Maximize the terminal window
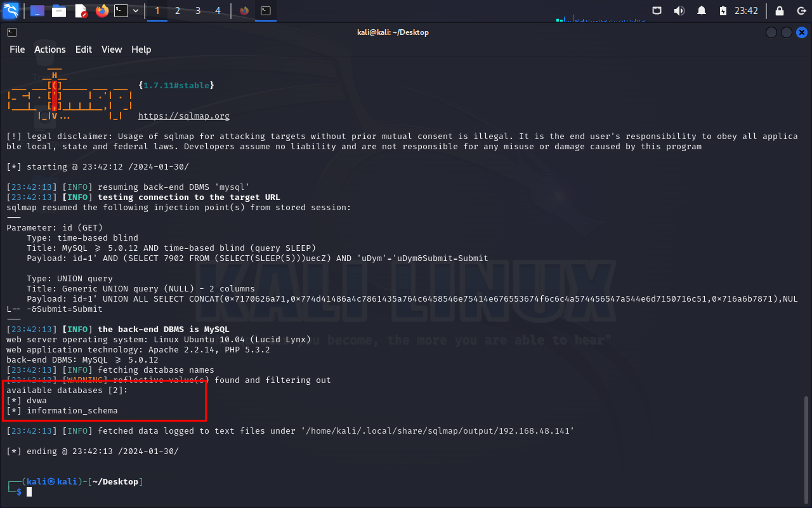 pyautogui.click(x=787, y=32)
